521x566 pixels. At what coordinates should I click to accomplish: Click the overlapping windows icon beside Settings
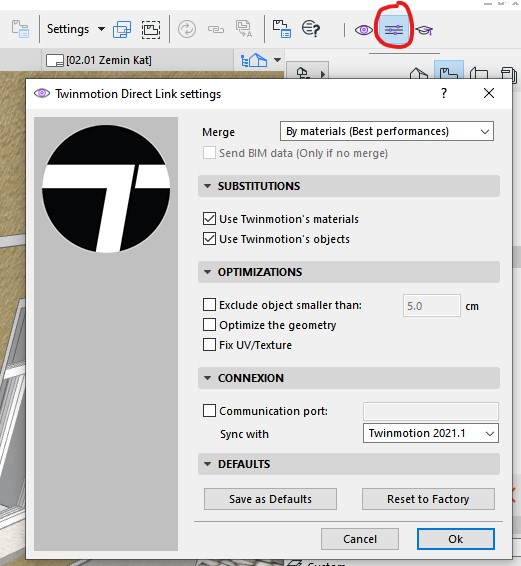[x=122, y=29]
